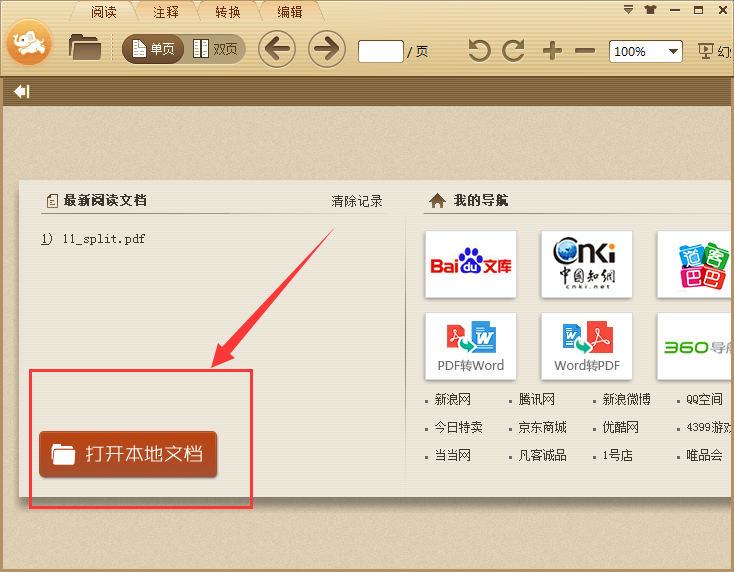Image resolution: width=734 pixels, height=572 pixels.
Task: Open the Baidu 文库 navigation tile
Action: [470, 264]
